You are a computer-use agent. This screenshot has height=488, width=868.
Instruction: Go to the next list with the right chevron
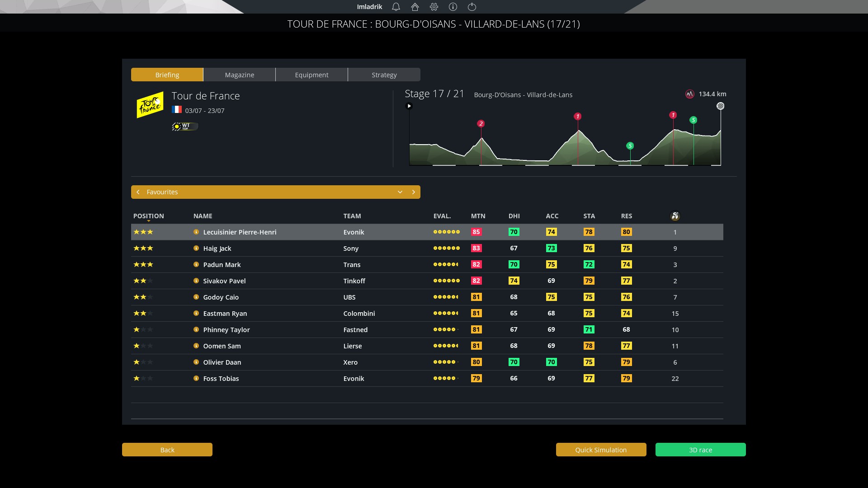click(x=413, y=192)
